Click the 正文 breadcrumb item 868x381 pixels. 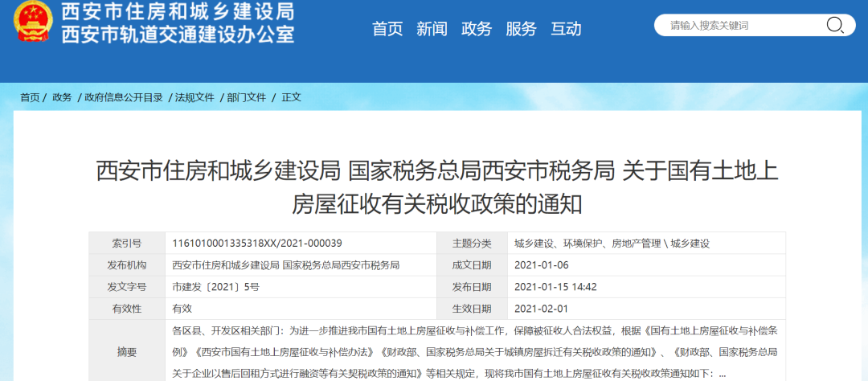291,97
